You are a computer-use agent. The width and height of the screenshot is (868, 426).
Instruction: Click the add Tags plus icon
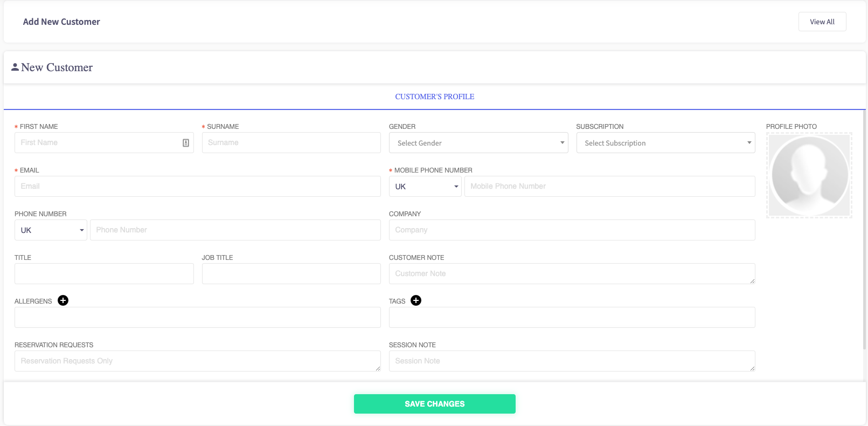pos(416,300)
